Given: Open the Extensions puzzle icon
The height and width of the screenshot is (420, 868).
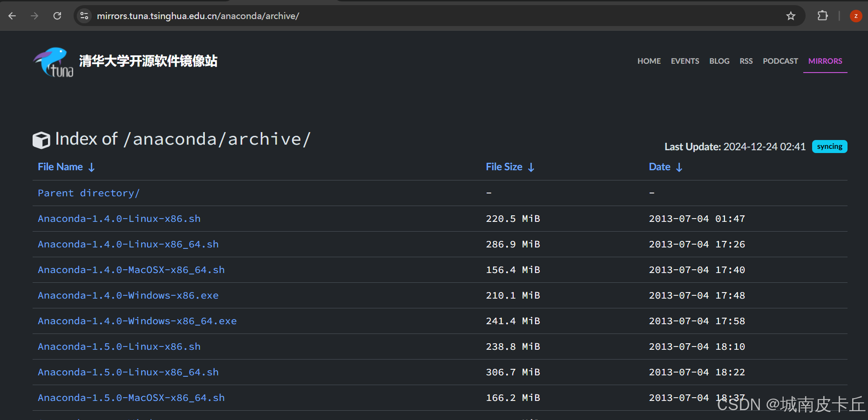Looking at the screenshot, I should (823, 16).
